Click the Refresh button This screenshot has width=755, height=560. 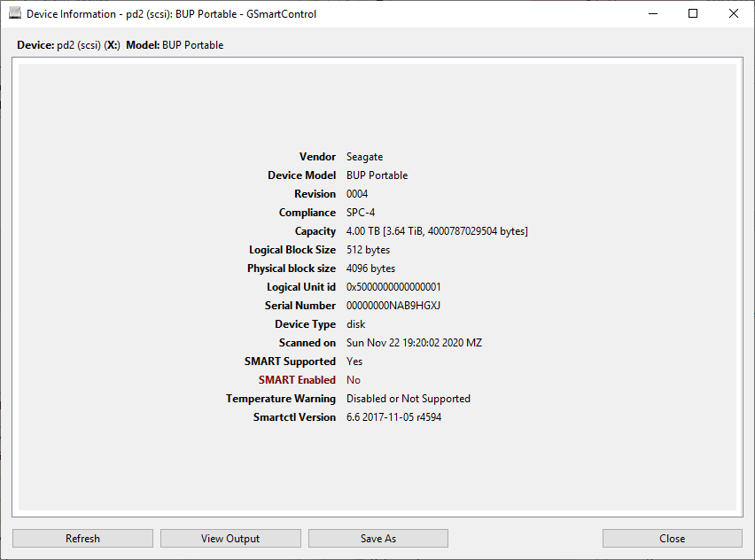click(x=82, y=539)
